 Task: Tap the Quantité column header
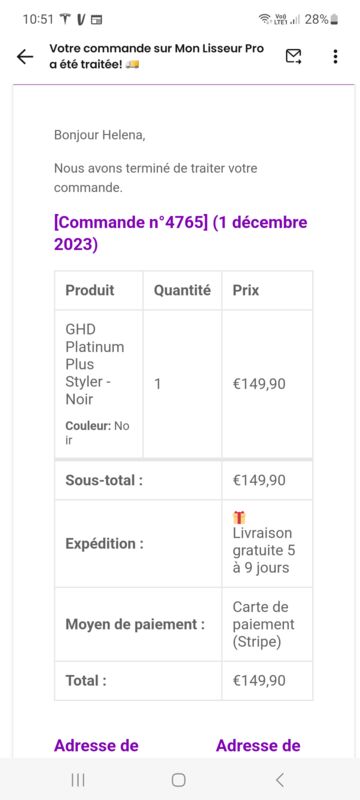click(x=182, y=290)
